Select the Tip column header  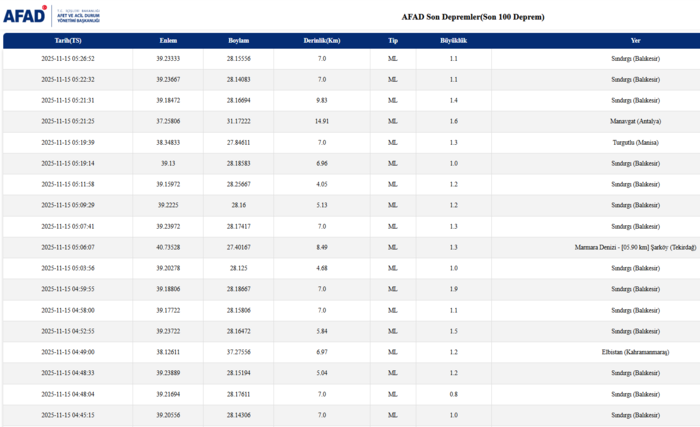click(393, 40)
